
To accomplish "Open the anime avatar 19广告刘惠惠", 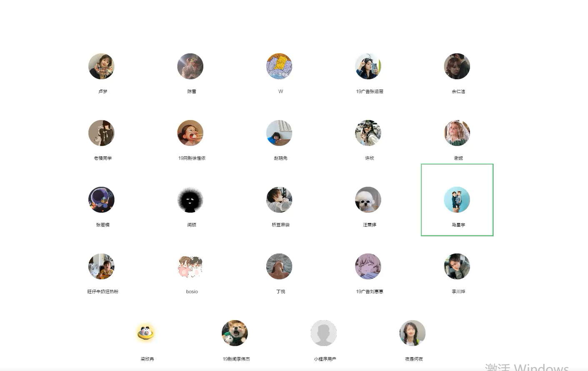I will (368, 266).
